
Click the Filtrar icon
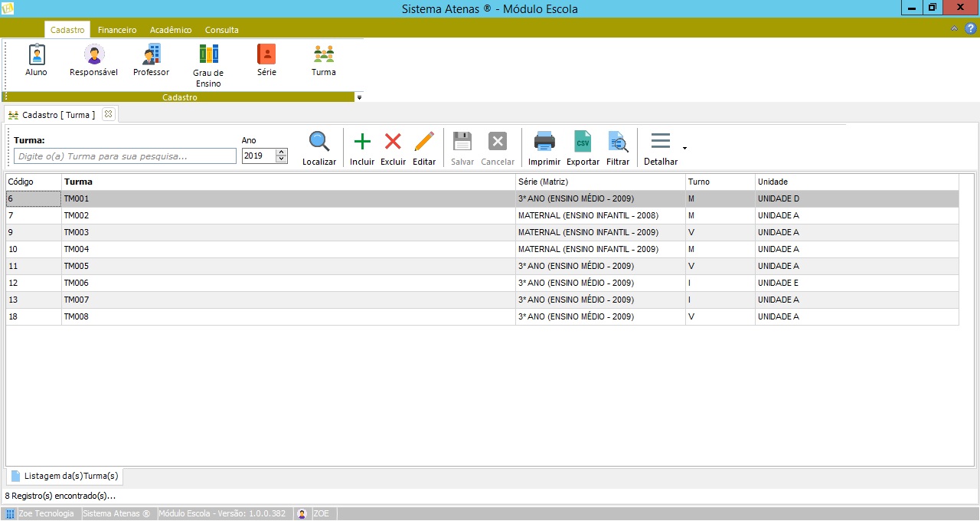click(618, 141)
